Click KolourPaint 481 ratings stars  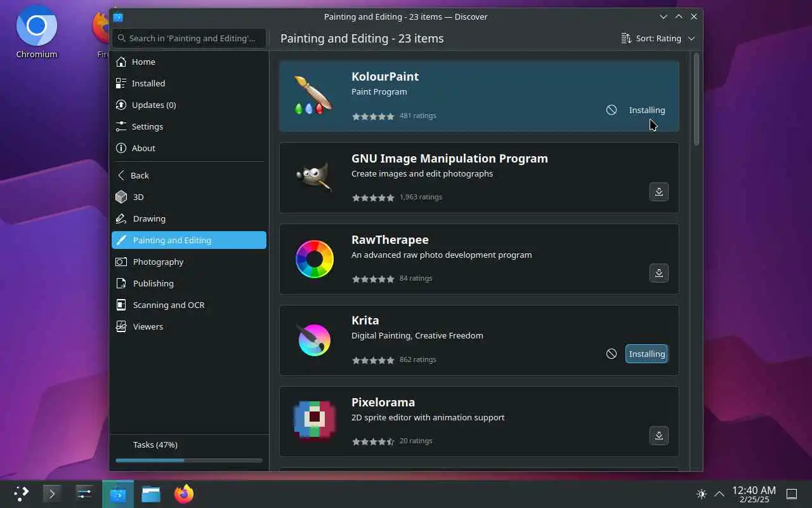(x=373, y=116)
